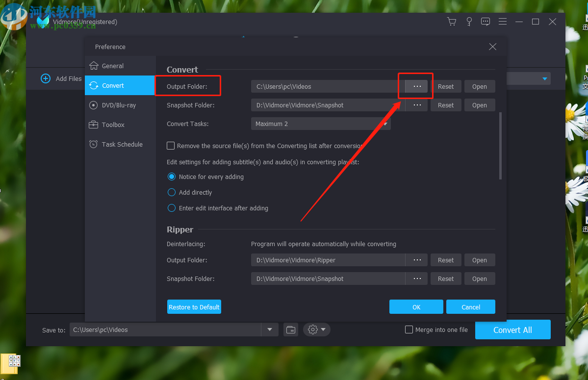Screen dimensions: 588x380
Task: Click the register key icon
Action: coord(469,22)
